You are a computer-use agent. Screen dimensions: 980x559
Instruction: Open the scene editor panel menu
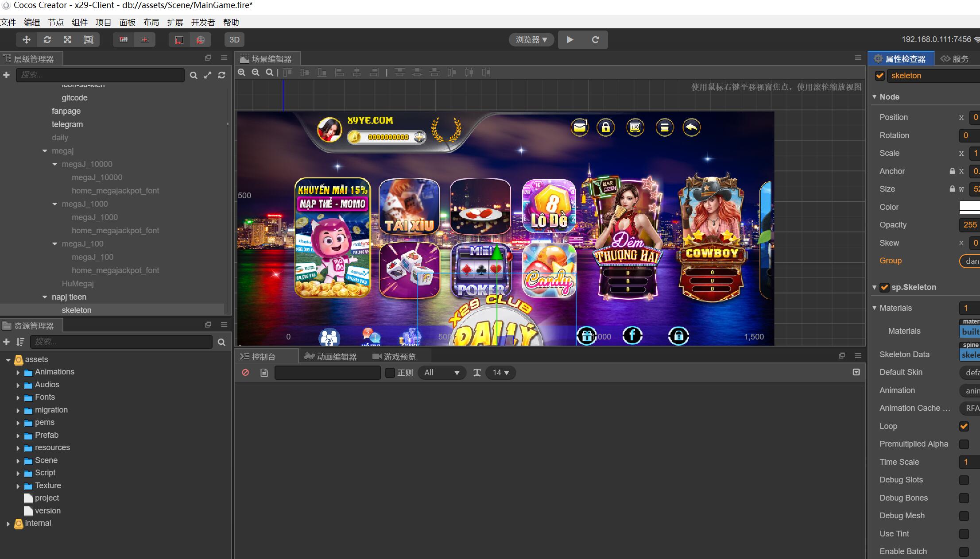coord(858,58)
